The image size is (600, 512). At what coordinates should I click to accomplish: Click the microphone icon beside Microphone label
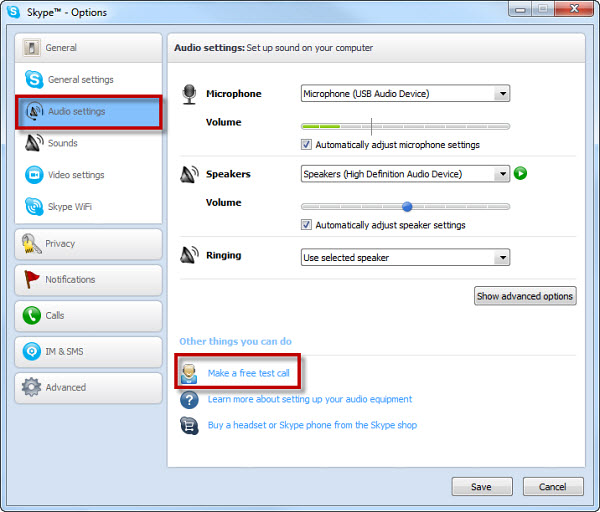pos(190,94)
